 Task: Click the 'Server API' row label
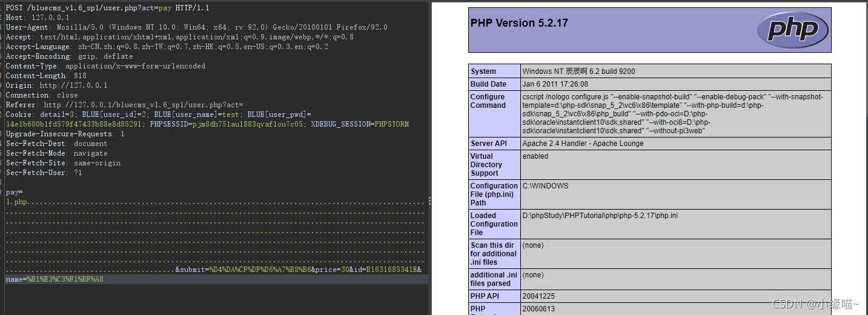tap(494, 144)
